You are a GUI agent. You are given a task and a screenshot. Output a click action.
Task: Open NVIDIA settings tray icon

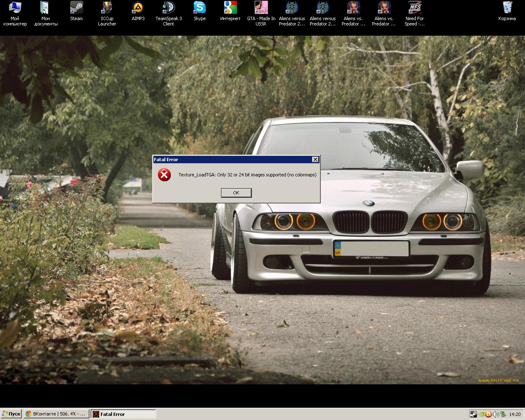coord(481,414)
